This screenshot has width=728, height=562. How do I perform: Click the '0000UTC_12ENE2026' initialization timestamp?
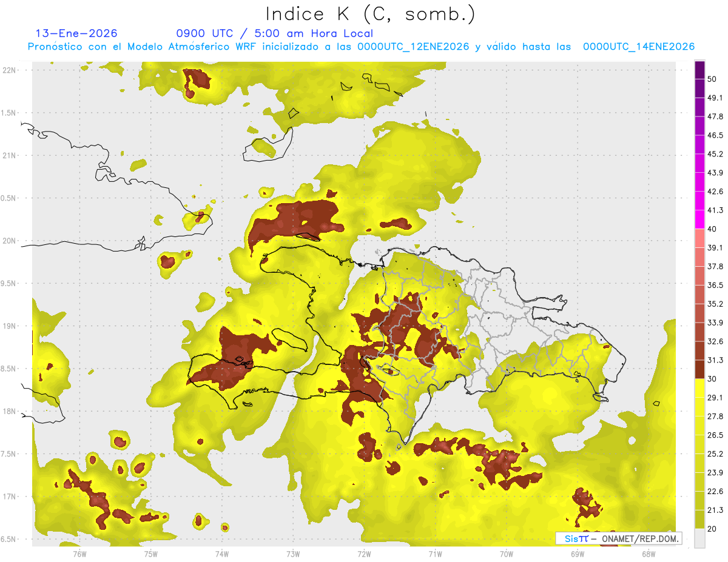coord(413,47)
